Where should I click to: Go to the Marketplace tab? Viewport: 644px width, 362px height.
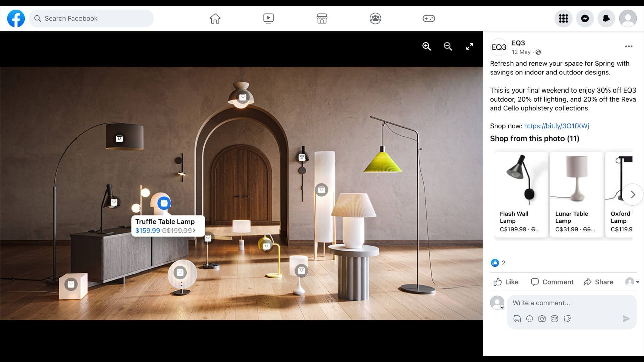click(x=322, y=18)
